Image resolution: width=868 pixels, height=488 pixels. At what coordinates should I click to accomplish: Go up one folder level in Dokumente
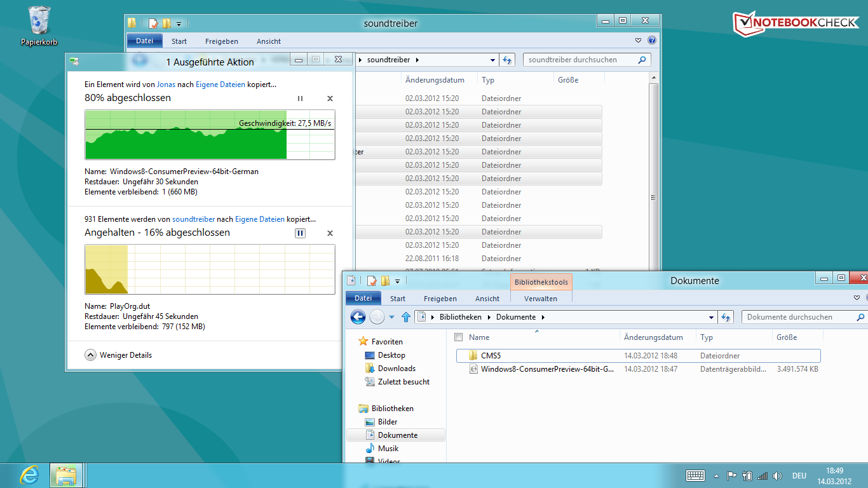[406, 317]
